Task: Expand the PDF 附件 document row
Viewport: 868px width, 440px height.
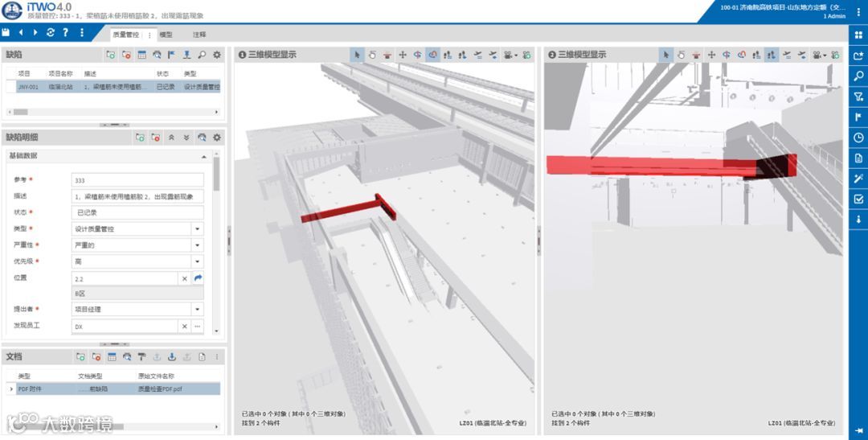Action: (x=11, y=389)
